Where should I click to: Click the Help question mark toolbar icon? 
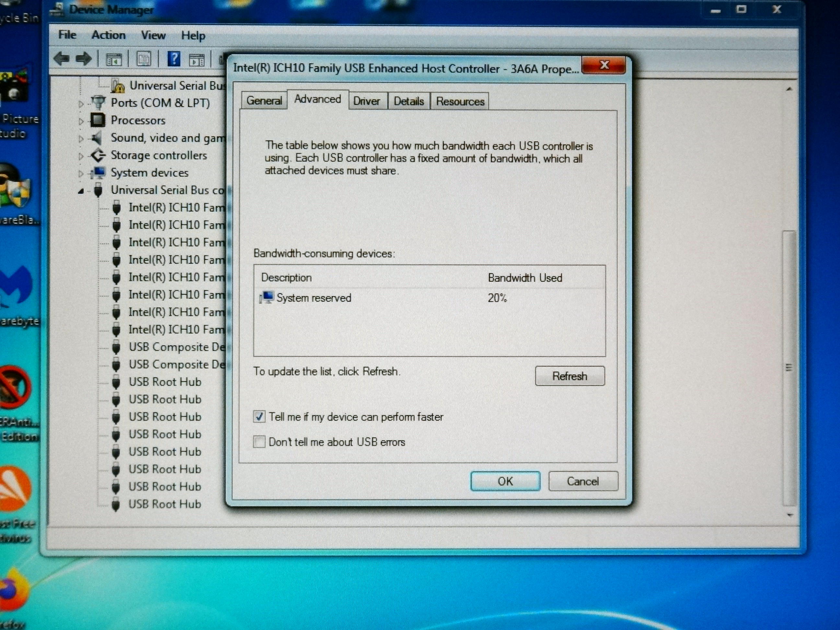point(174,59)
